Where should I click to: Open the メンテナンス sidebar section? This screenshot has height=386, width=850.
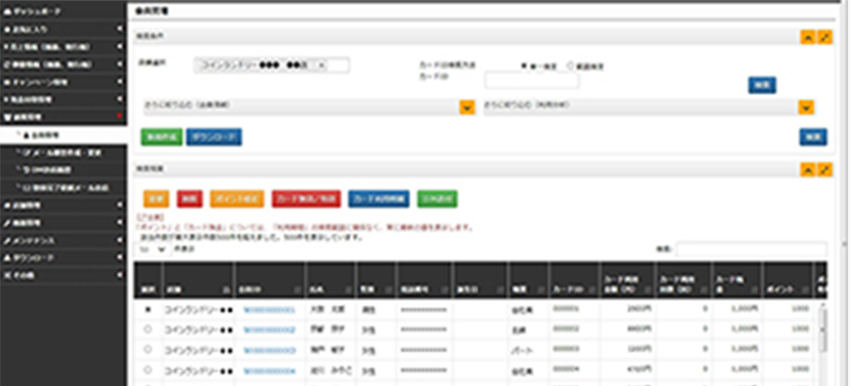pos(63,240)
